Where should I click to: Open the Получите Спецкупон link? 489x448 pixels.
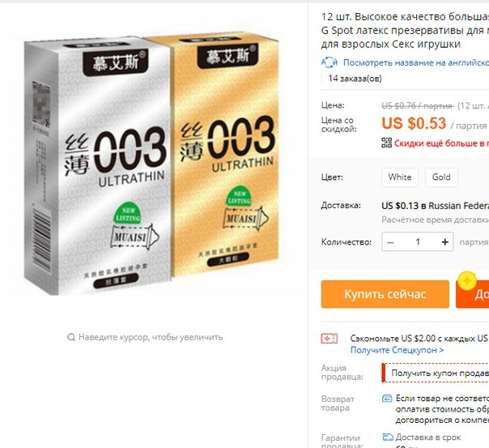(x=397, y=350)
